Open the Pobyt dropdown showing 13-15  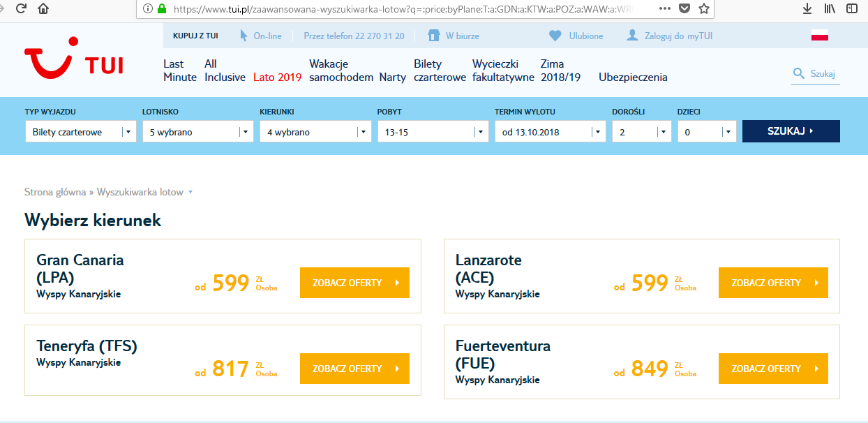[433, 132]
